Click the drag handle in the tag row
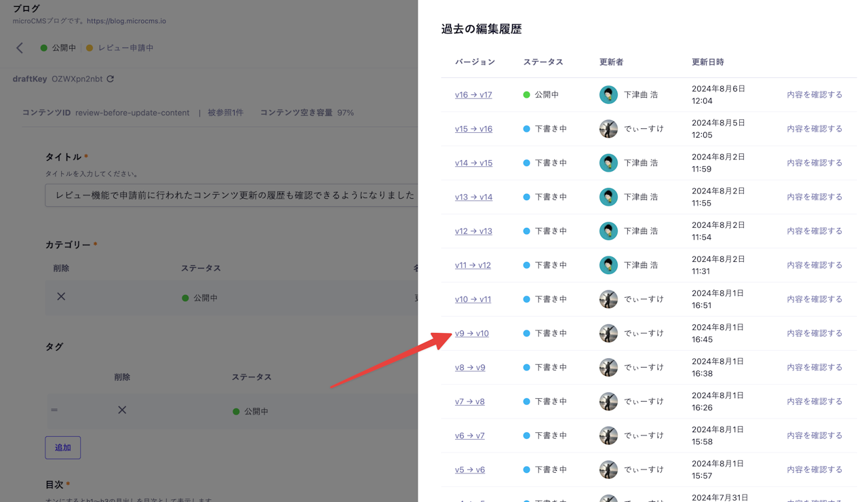Image resolution: width=868 pixels, height=502 pixels. pos(54,410)
